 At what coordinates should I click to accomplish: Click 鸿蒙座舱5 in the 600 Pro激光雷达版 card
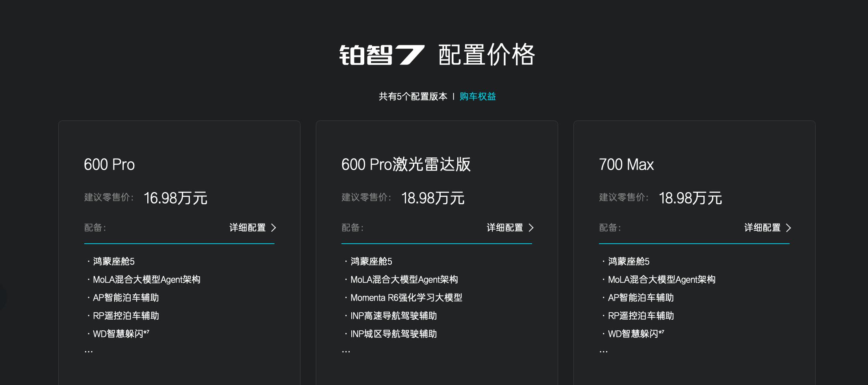pos(371,261)
